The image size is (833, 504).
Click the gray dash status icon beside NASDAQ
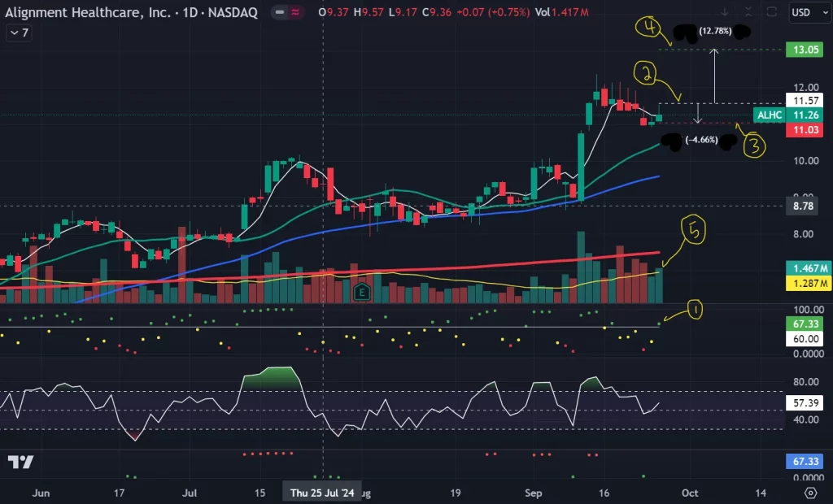(x=280, y=12)
